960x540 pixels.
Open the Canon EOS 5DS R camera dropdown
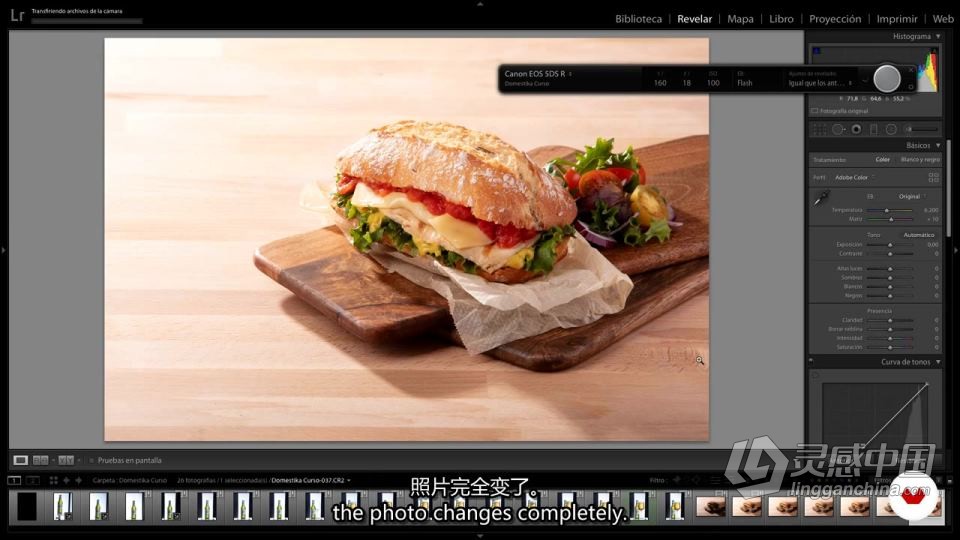point(538,73)
